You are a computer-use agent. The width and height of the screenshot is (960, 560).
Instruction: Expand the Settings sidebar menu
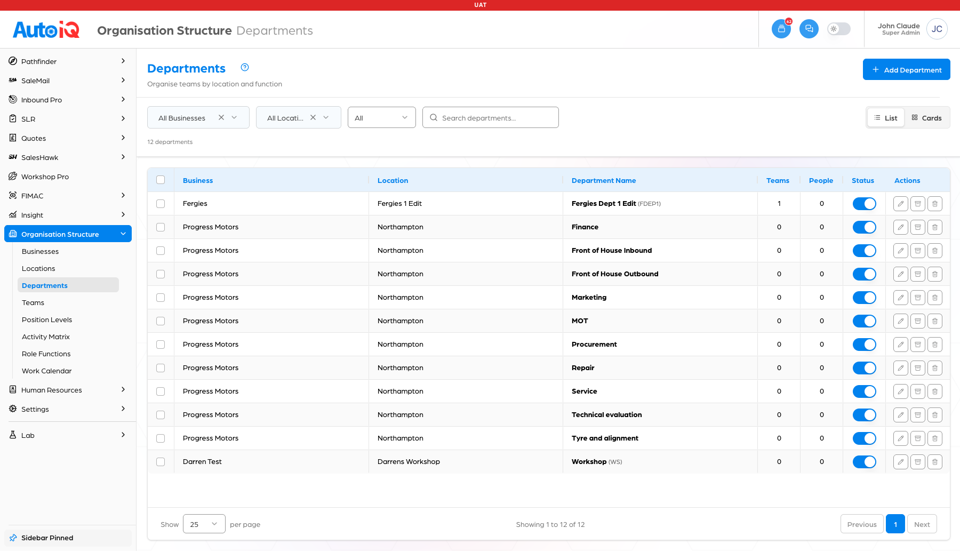(68, 409)
